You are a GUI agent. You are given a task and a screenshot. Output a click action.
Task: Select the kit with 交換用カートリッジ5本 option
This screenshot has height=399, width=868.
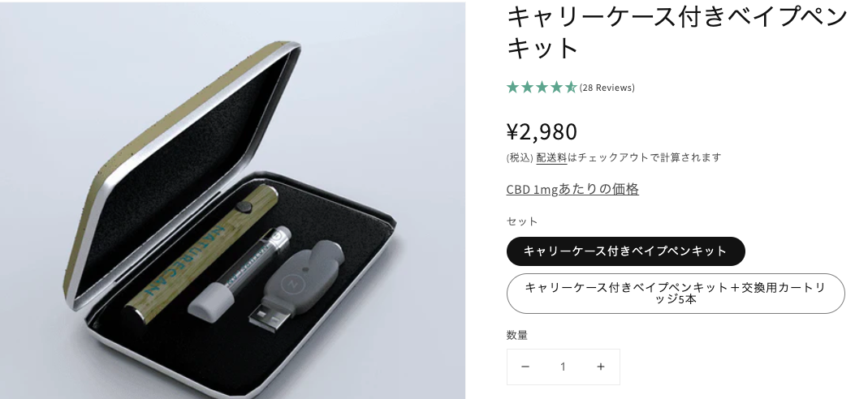pyautogui.click(x=676, y=294)
